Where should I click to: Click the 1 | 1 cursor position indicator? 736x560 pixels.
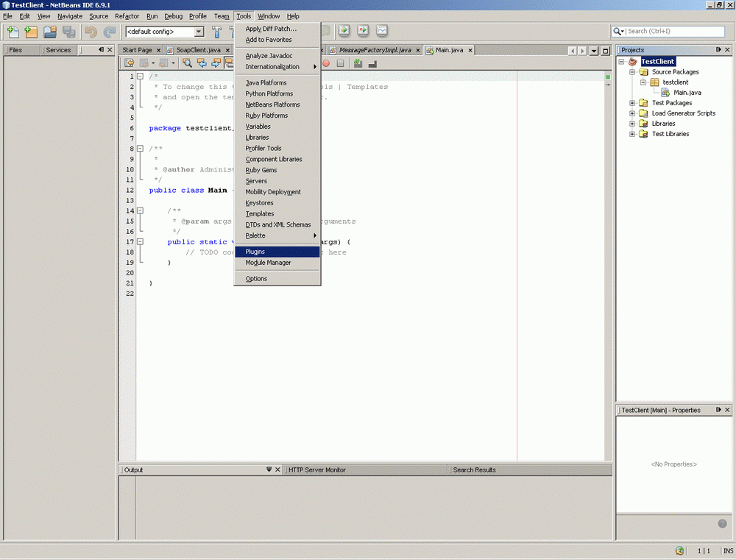tap(704, 551)
